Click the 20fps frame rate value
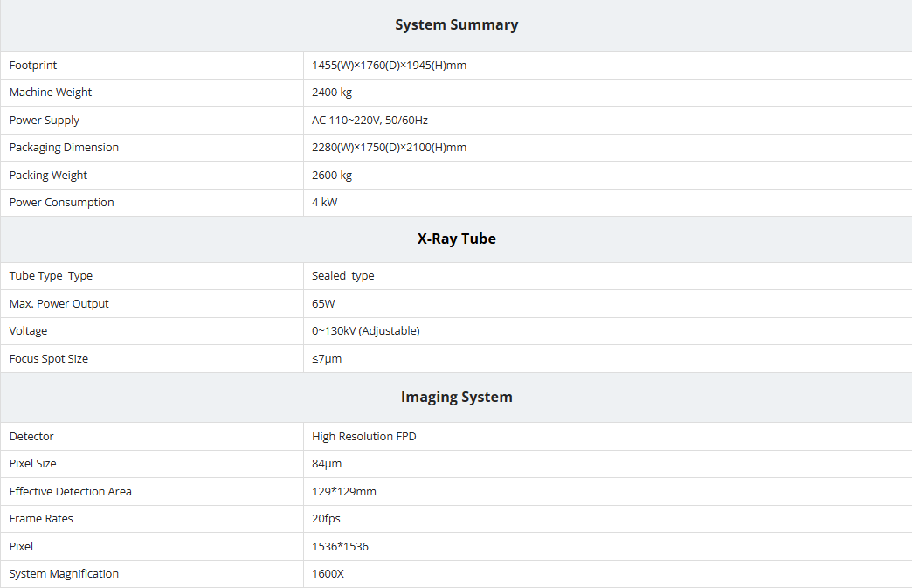912x588 pixels. tap(327, 519)
